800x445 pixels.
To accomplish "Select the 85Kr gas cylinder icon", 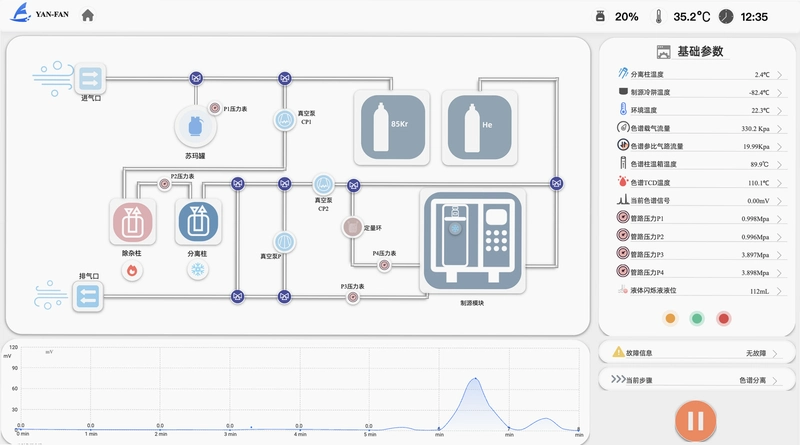I will tap(392, 128).
